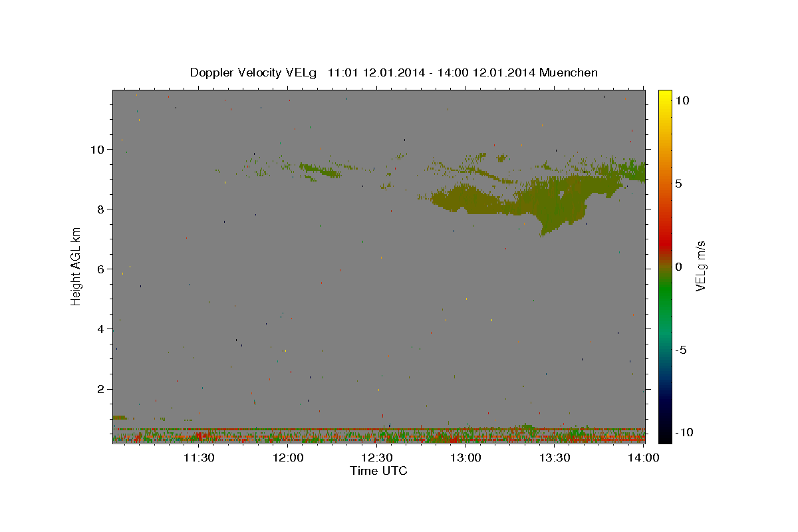Select the 'Height AGL km' axis label
798x532 pixels.
point(76,266)
